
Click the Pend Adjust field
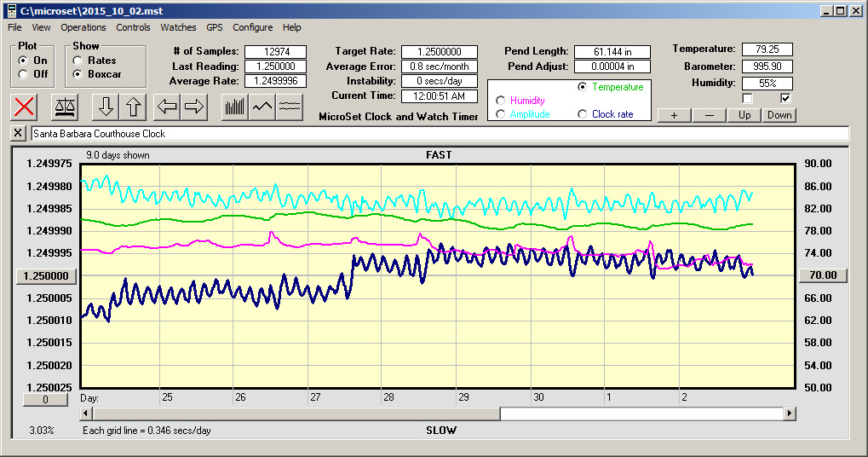click(x=612, y=67)
